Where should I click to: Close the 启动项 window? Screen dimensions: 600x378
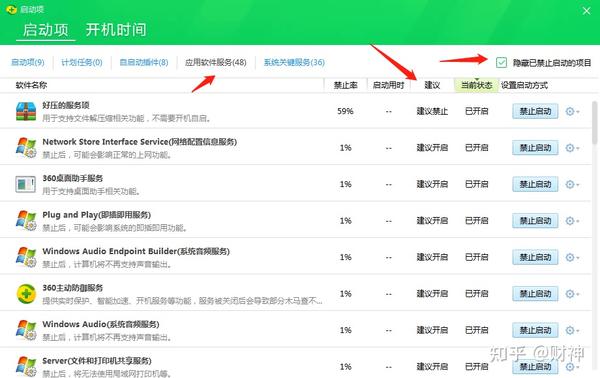click(x=586, y=11)
